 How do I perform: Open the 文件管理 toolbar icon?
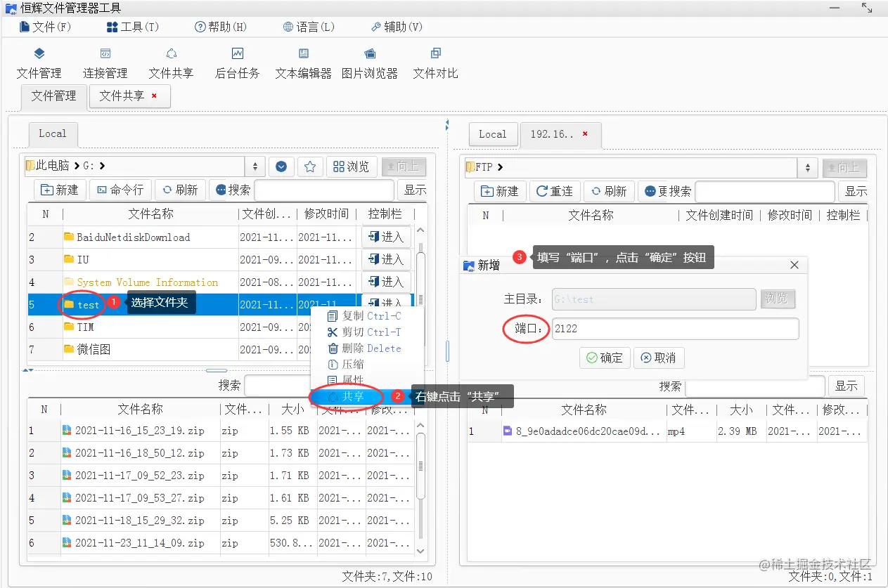(x=39, y=63)
